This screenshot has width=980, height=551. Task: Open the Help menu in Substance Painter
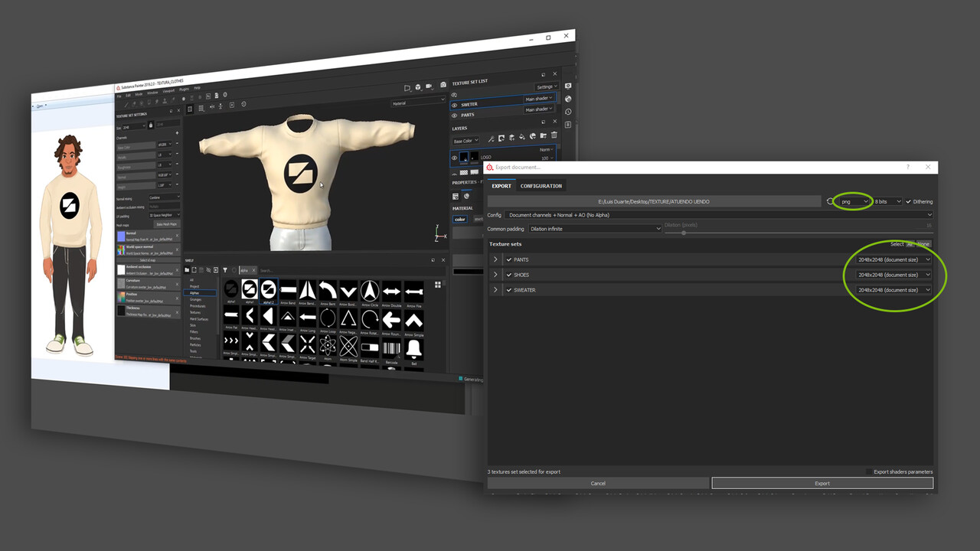coord(197,88)
